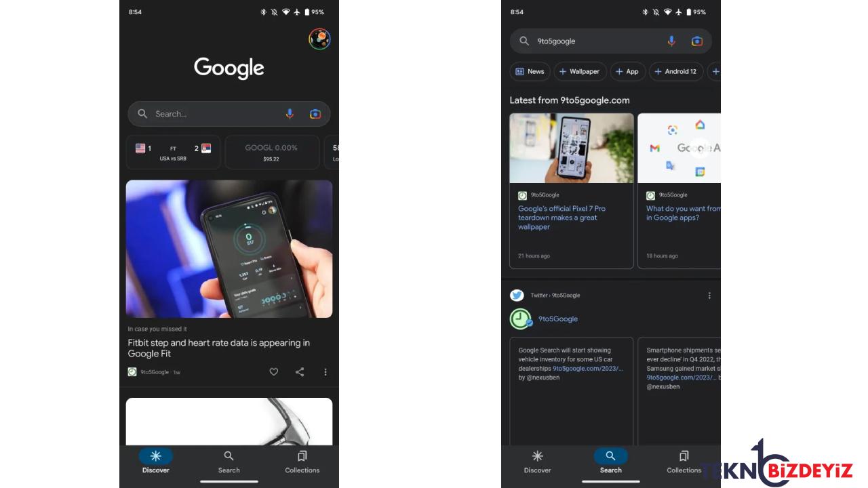Screen dimensions: 868x488
Task: Tap the Wi-Fi icon on the right phone status bar
Action: pyautogui.click(x=667, y=12)
